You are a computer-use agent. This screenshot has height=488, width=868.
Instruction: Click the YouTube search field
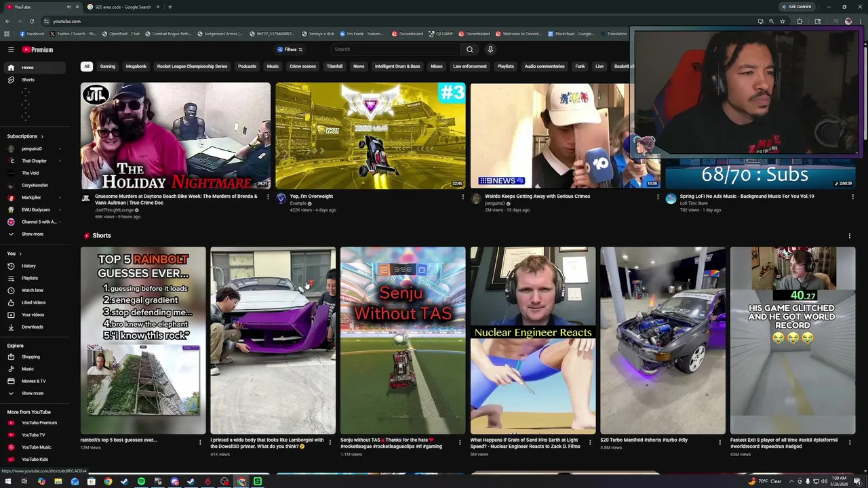(x=397, y=49)
